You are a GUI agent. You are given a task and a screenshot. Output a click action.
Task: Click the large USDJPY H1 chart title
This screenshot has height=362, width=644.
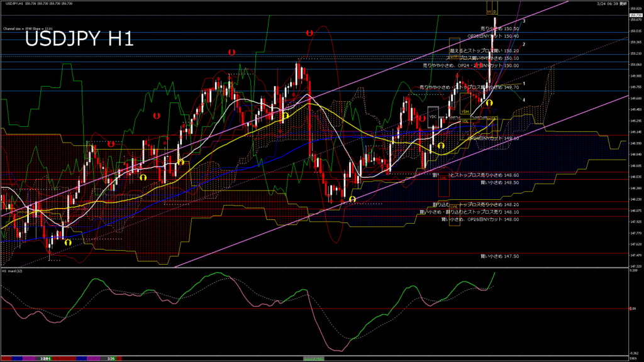(79, 39)
